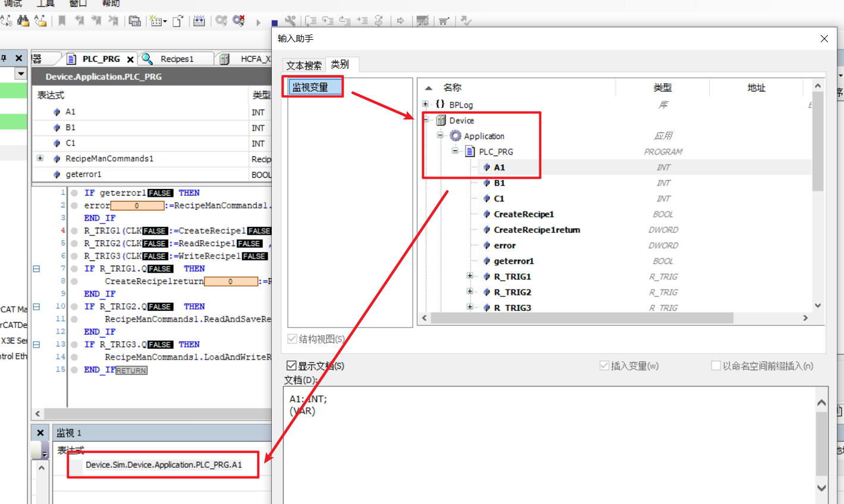Click the wrench tool icon in toolbar
This screenshot has height=504, width=844.
pyautogui.click(x=290, y=21)
